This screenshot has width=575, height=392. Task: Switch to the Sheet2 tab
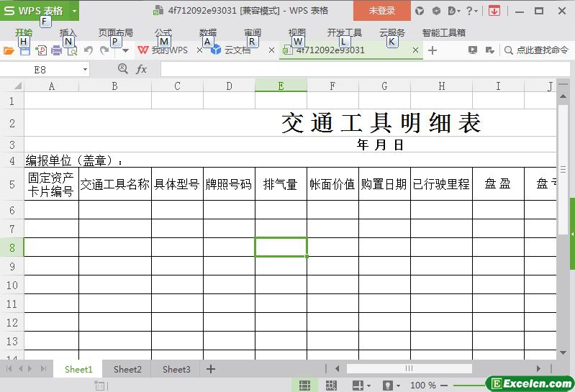tap(127, 369)
